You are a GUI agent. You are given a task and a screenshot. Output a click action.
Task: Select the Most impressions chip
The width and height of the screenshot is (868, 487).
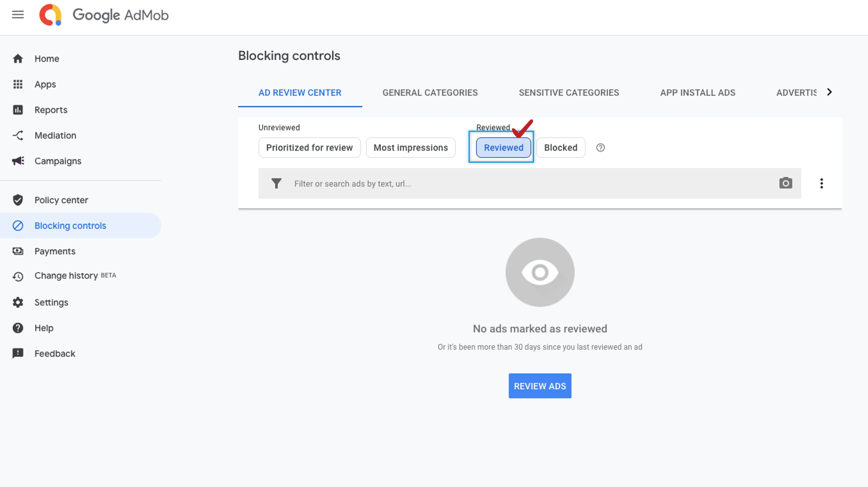click(411, 148)
